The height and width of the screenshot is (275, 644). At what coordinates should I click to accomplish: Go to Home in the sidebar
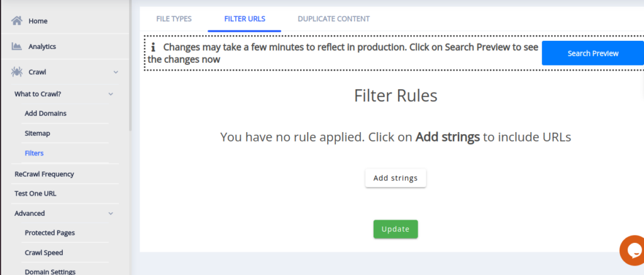[38, 21]
